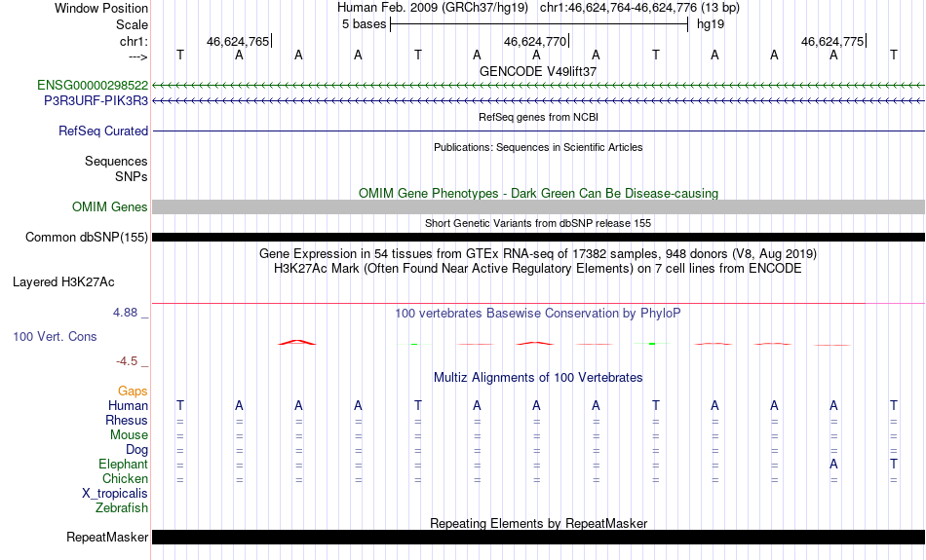Click the Scale label
The width and height of the screenshot is (926, 560).
coord(132,24)
